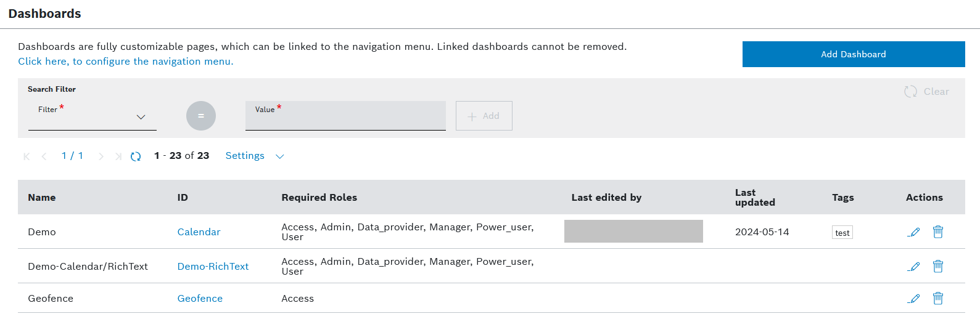Jump to the last results page
The width and height of the screenshot is (980, 319).
118,156
